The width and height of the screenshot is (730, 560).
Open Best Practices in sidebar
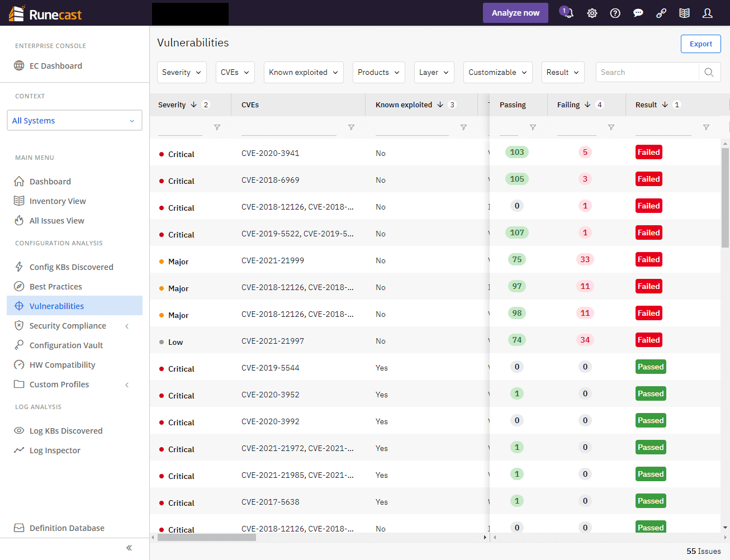[55, 287]
